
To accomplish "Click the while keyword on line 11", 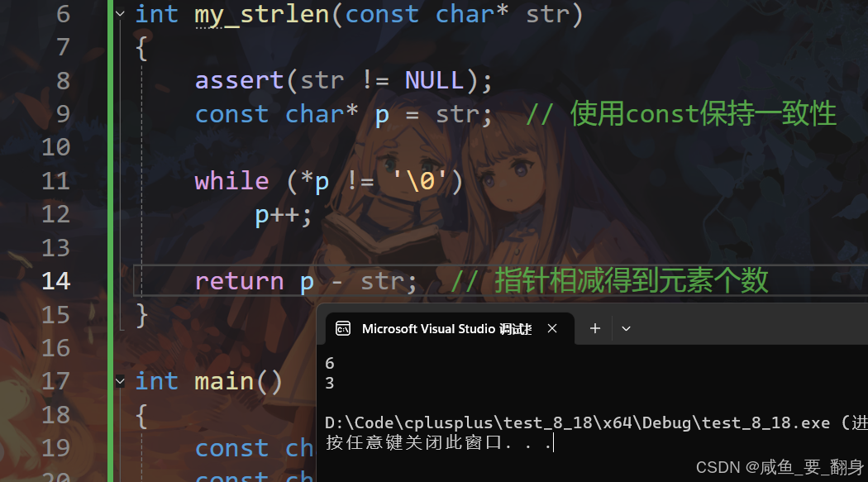I will point(232,181).
